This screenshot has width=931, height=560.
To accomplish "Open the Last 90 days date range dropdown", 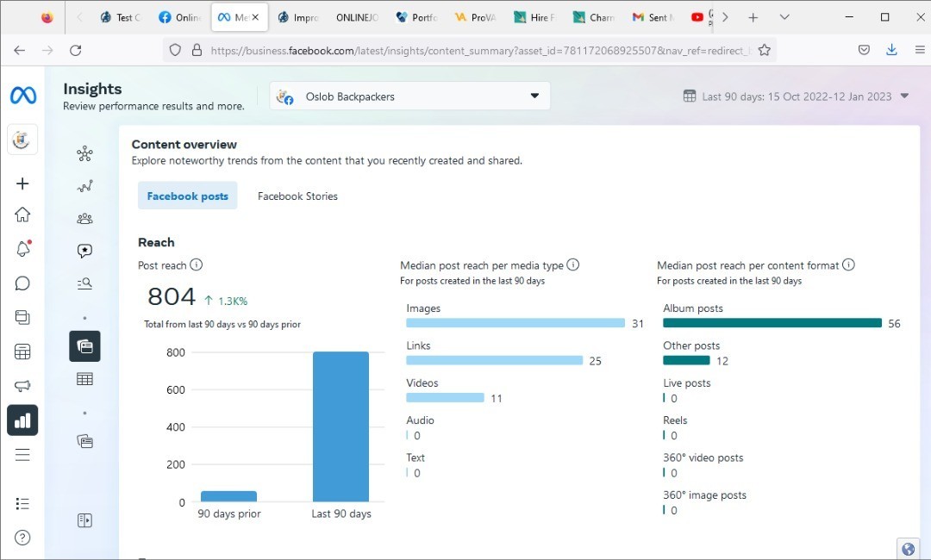I will (x=797, y=96).
